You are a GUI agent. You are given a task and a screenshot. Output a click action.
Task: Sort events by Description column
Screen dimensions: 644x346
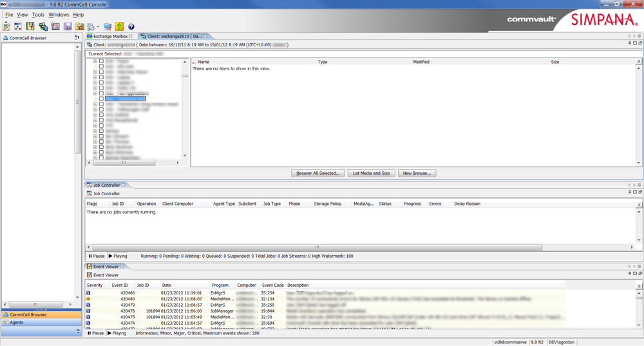[298, 285]
